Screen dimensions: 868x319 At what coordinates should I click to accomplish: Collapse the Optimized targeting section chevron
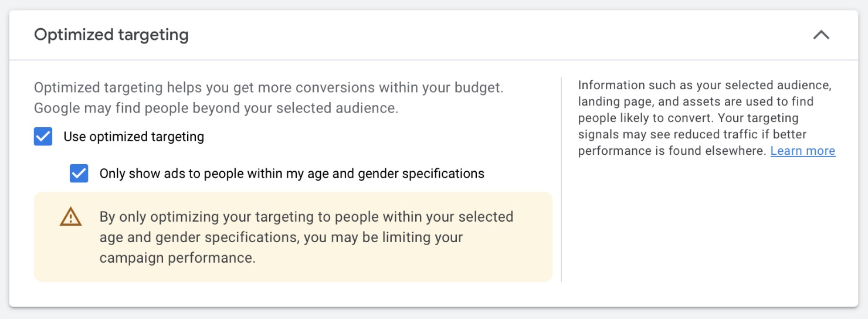(x=821, y=35)
